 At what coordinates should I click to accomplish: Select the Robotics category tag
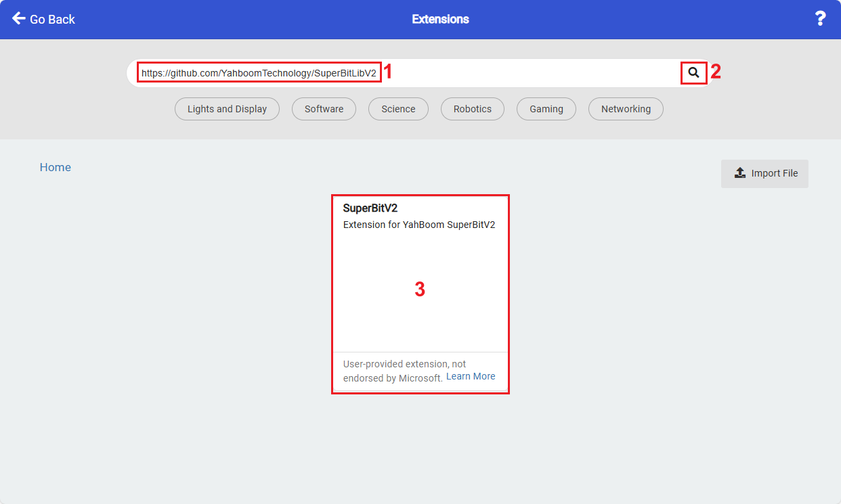(x=473, y=109)
